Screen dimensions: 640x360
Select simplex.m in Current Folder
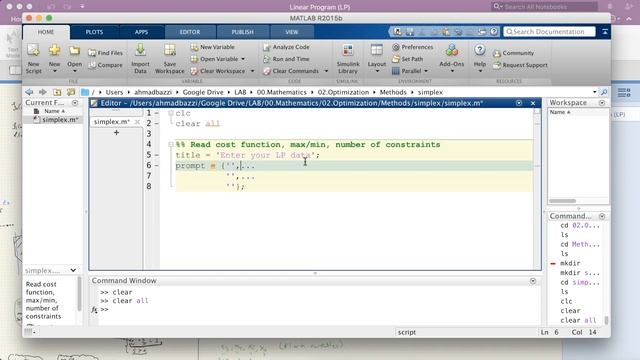(56, 120)
